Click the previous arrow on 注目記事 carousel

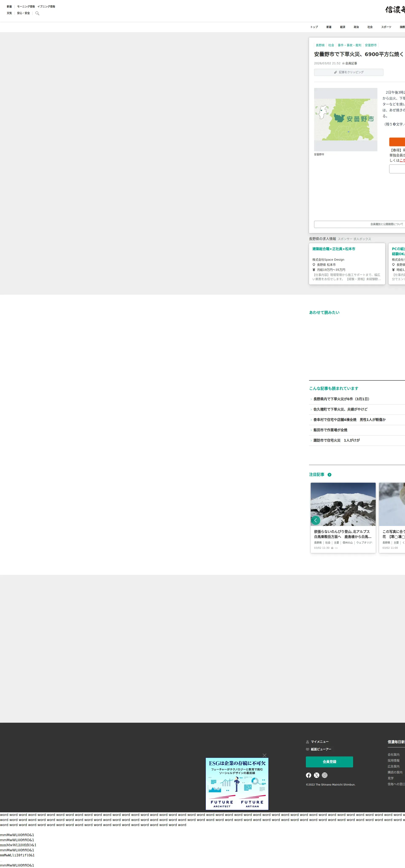pos(315,520)
